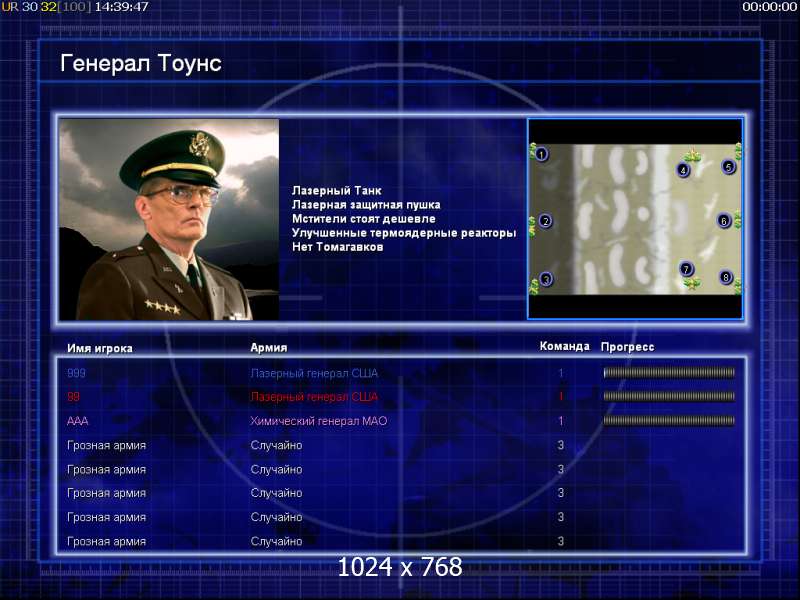
Task: Click the 'Армия' column header
Action: (x=269, y=348)
